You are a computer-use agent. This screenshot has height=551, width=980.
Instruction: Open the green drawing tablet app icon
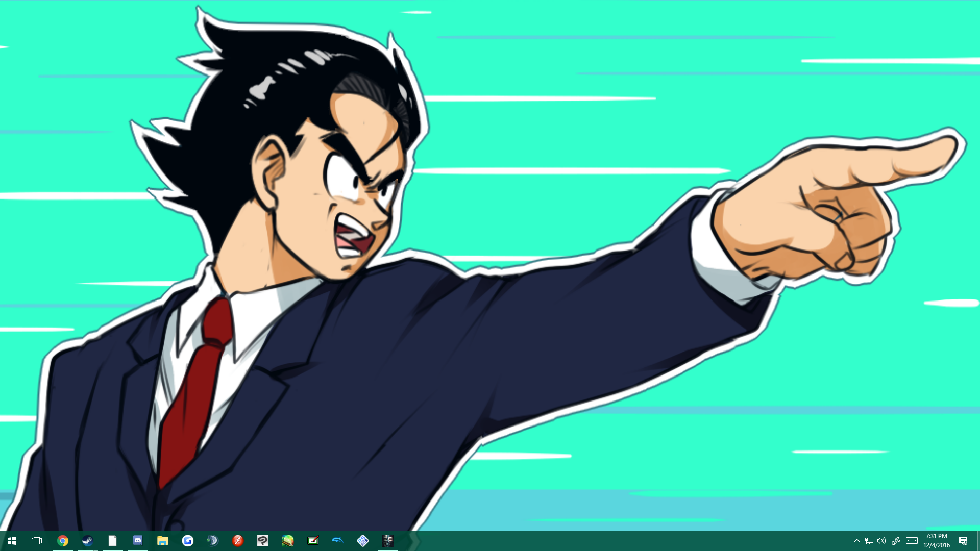point(313,541)
